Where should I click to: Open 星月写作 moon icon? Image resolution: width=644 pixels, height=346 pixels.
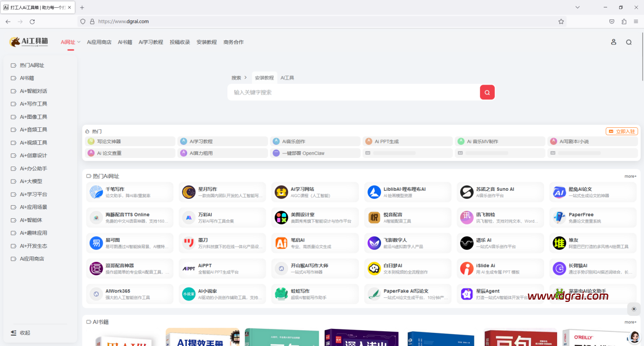point(189,192)
